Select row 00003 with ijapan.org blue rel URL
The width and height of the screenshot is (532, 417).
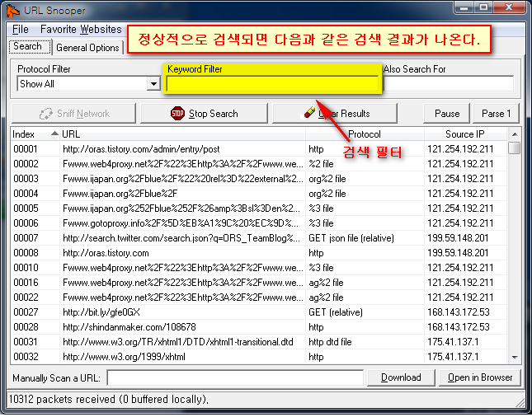tap(260, 179)
